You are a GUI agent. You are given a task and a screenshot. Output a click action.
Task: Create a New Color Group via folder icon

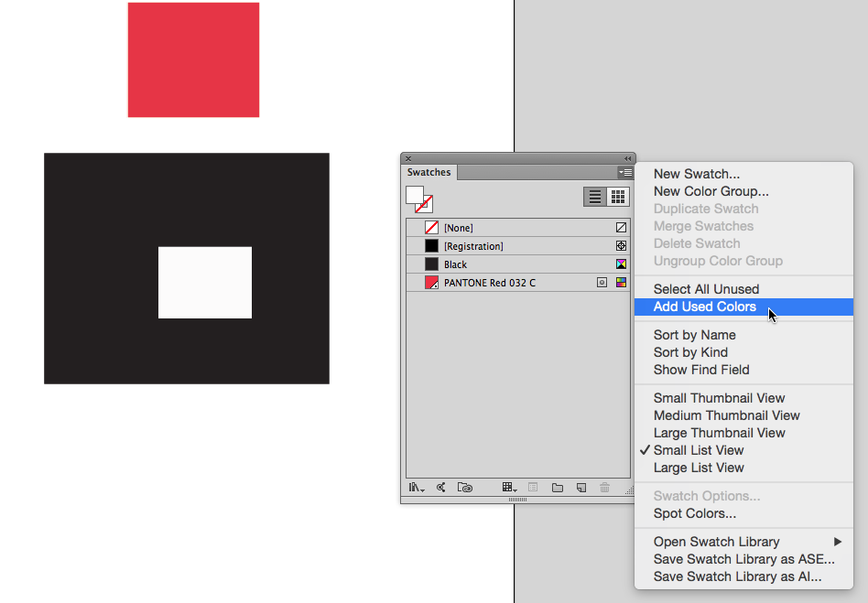[557, 487]
